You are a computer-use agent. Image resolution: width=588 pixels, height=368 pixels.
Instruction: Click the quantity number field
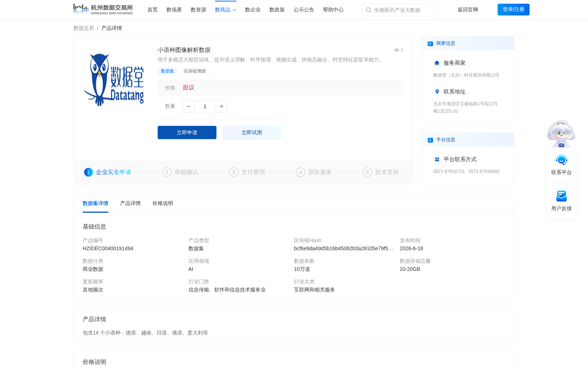click(x=205, y=106)
